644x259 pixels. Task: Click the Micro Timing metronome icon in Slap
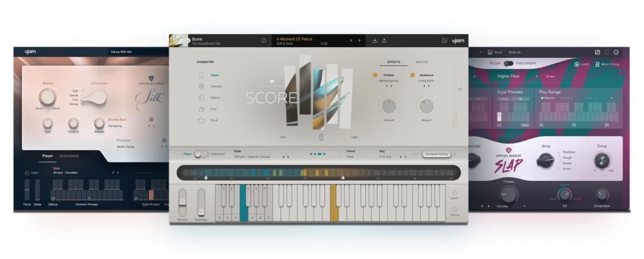coord(597,63)
